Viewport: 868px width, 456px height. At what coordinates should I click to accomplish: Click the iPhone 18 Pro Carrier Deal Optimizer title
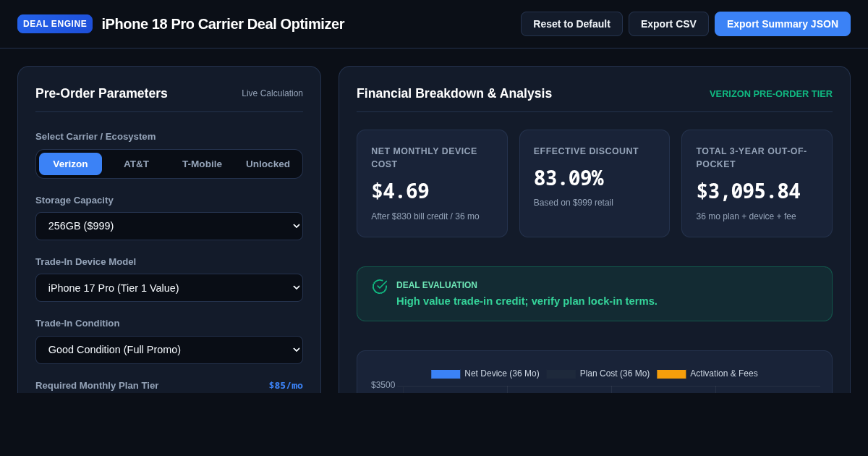click(x=223, y=24)
